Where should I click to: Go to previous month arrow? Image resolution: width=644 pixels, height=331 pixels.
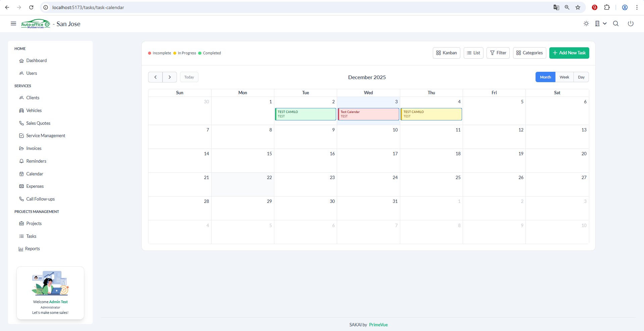coord(155,77)
